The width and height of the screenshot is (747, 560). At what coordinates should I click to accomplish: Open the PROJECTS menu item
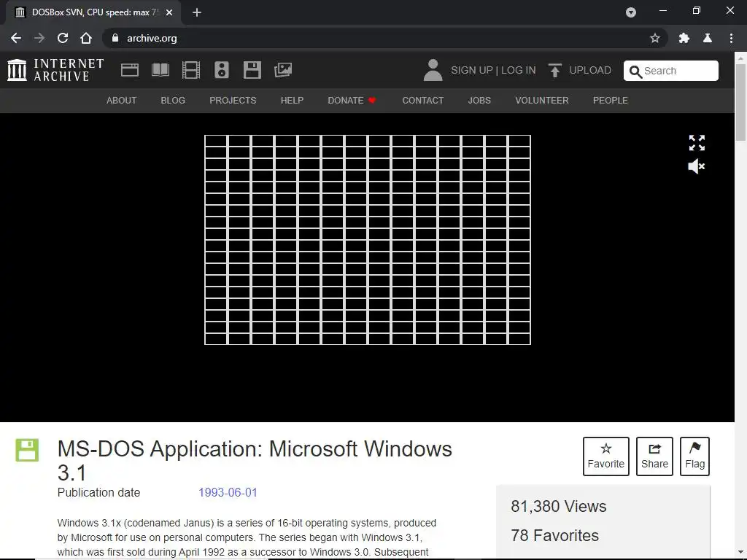coord(233,101)
